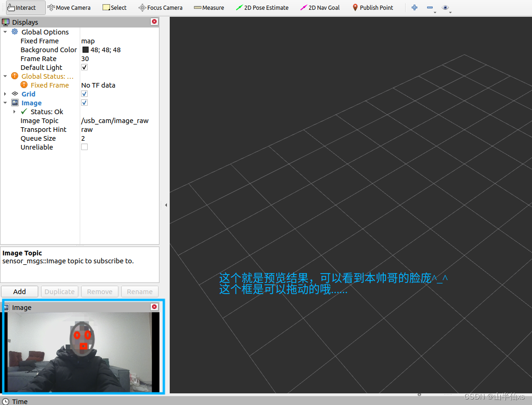This screenshot has height=405, width=532.
Task: Select the Background Color property label
Action: pos(48,49)
